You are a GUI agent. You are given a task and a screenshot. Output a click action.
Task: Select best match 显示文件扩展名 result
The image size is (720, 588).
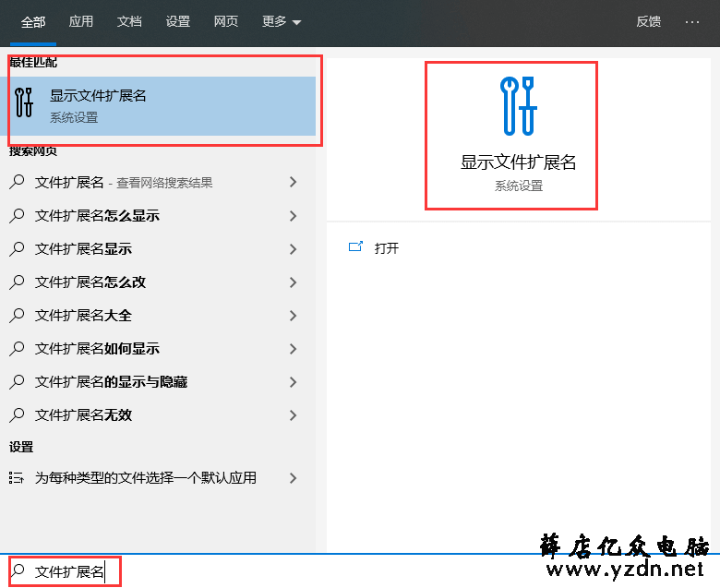[158, 106]
